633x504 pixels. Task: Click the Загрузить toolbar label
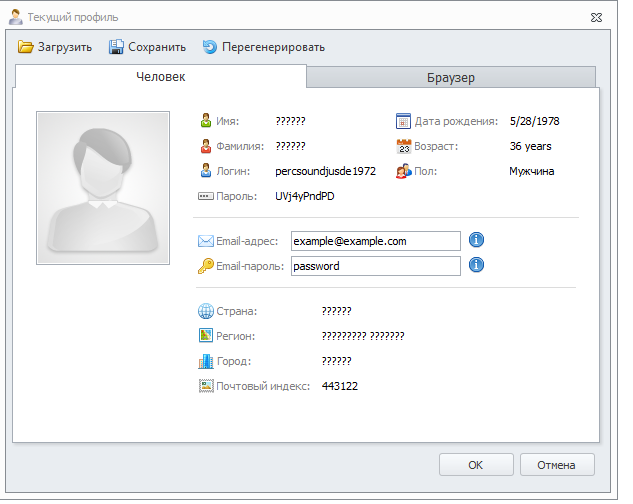[65, 47]
